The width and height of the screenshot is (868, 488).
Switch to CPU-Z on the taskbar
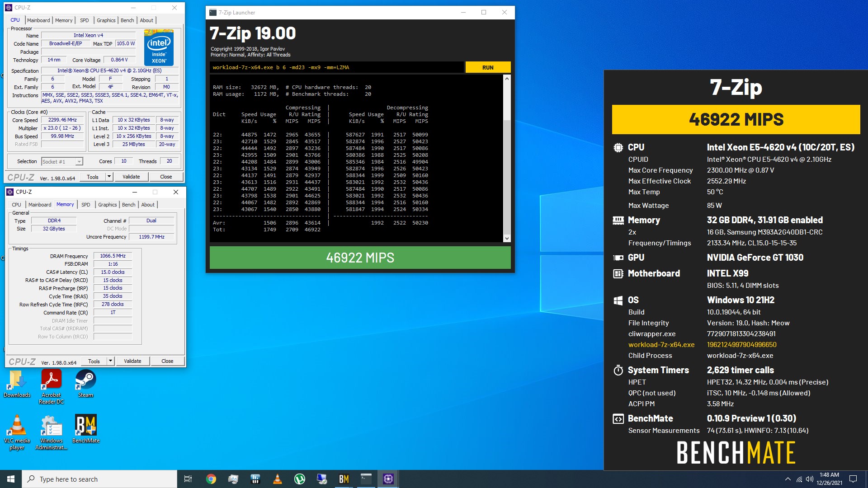coord(388,479)
